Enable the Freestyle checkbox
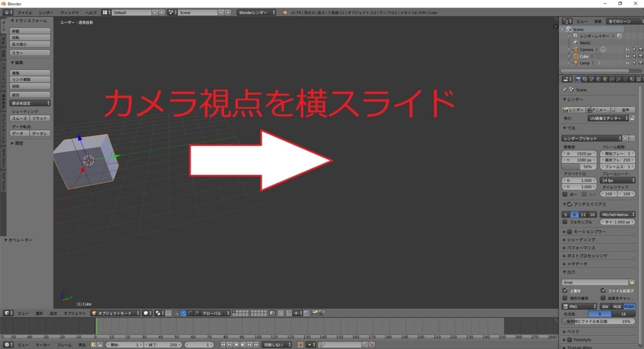The width and height of the screenshot is (644, 349). 570,340
